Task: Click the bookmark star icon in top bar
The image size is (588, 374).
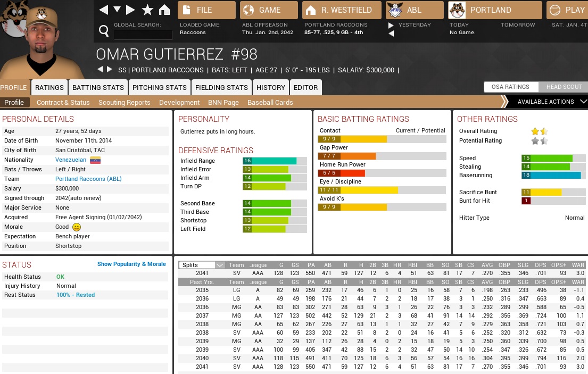Action: click(x=147, y=10)
